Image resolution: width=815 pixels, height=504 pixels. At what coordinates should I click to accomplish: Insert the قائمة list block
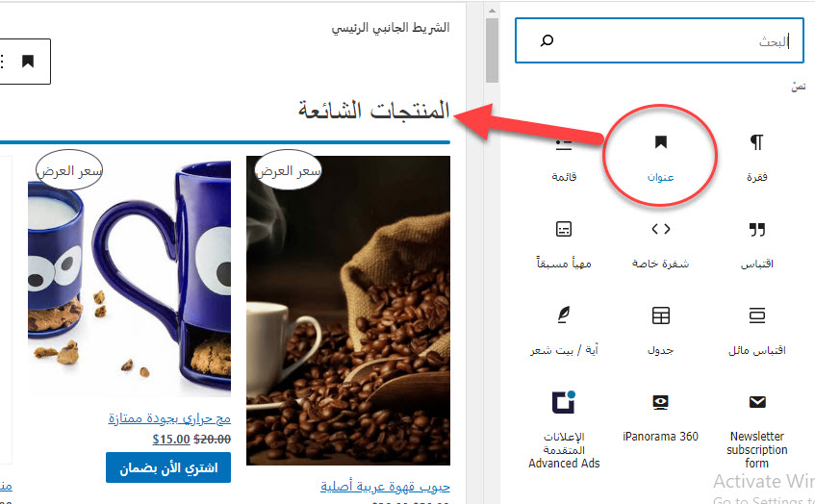[564, 158]
